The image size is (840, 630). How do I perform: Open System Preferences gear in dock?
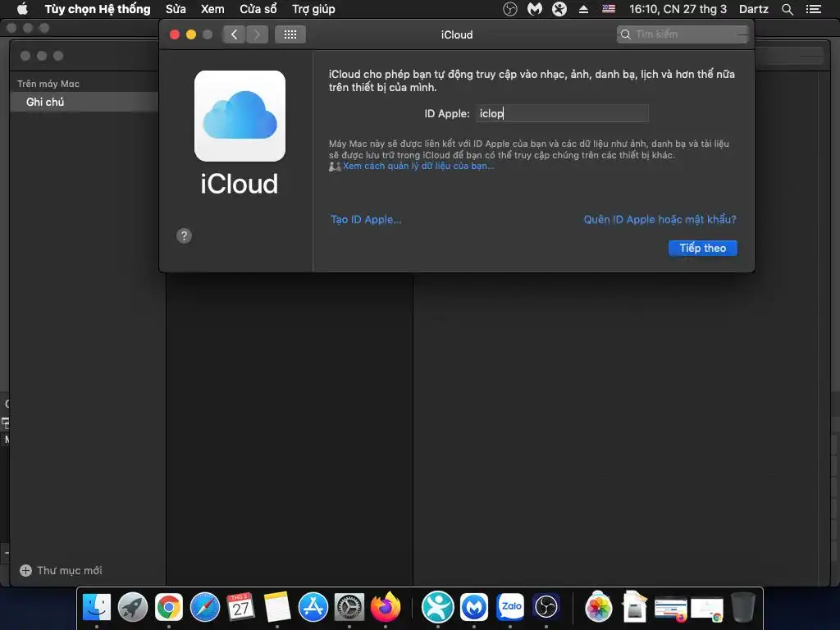click(349, 608)
